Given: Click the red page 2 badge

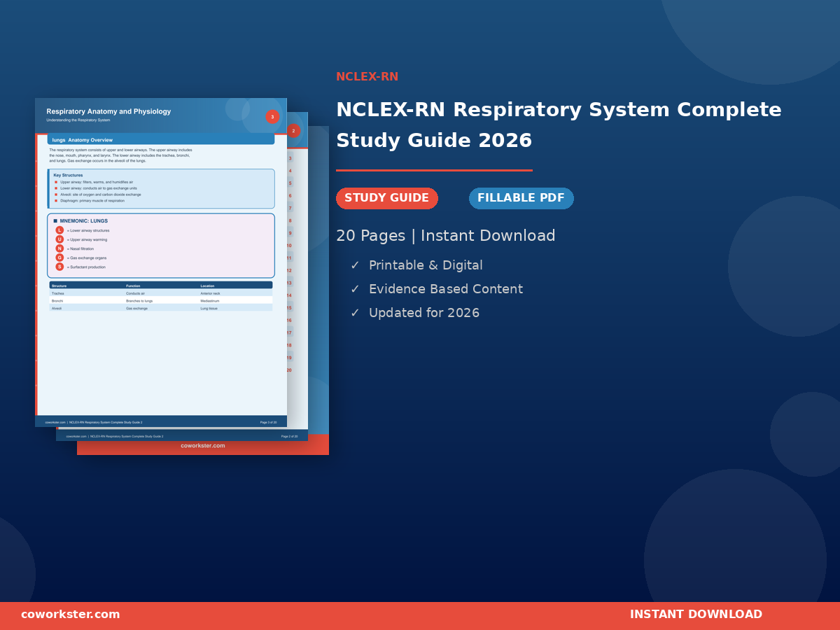Looking at the screenshot, I should click(x=293, y=131).
